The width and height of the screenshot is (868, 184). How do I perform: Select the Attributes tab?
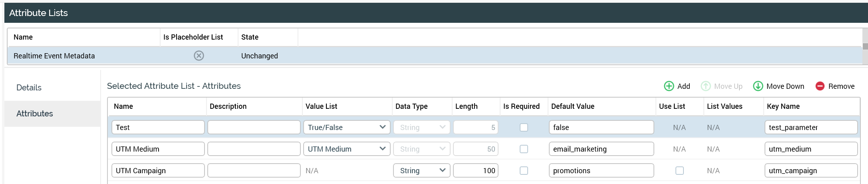35,114
